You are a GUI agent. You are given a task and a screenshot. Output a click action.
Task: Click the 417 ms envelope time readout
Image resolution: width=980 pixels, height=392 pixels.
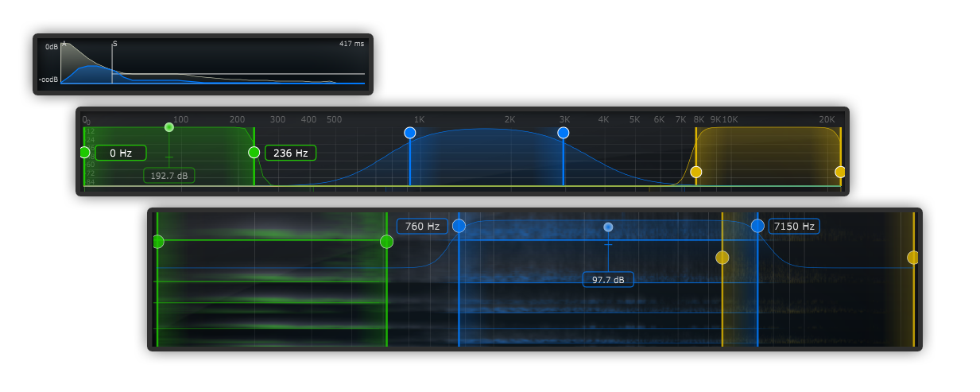coord(350,45)
